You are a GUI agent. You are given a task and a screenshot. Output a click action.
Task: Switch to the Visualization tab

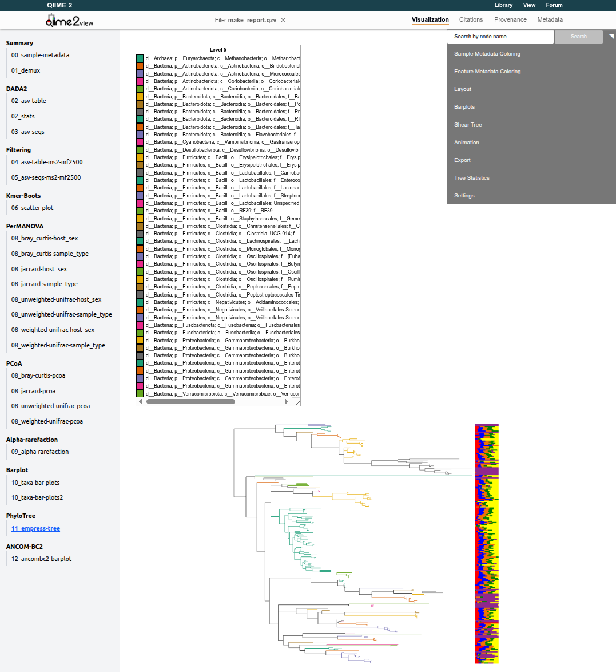pyautogui.click(x=430, y=19)
